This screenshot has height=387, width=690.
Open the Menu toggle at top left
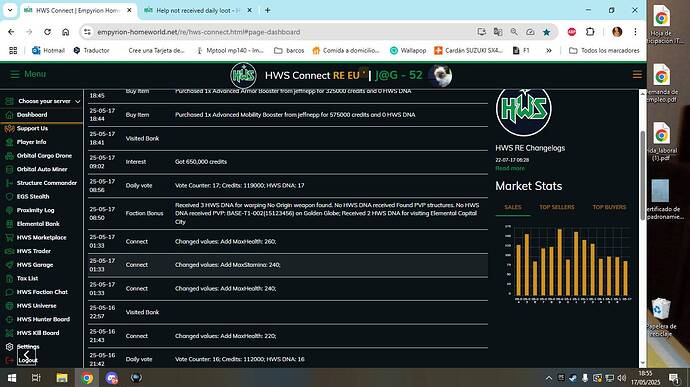point(28,74)
